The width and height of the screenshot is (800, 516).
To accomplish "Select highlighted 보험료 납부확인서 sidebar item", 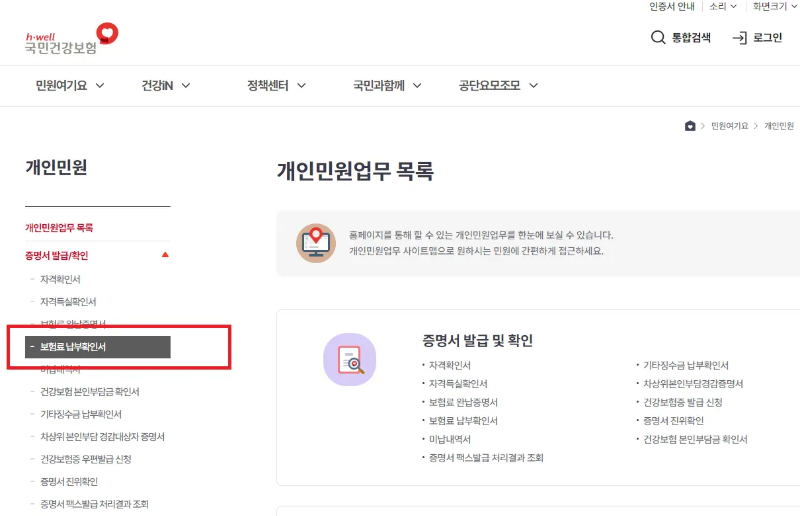I will click(97, 347).
